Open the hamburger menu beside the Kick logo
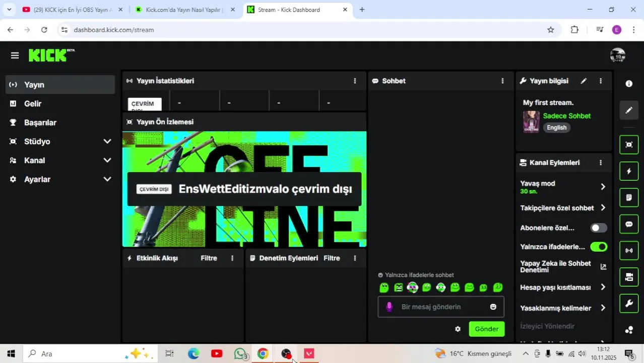 15,55
